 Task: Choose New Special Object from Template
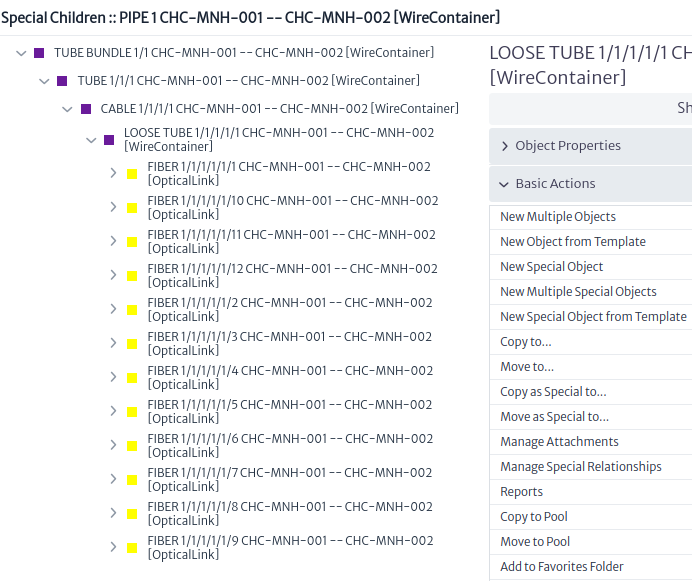(x=593, y=317)
